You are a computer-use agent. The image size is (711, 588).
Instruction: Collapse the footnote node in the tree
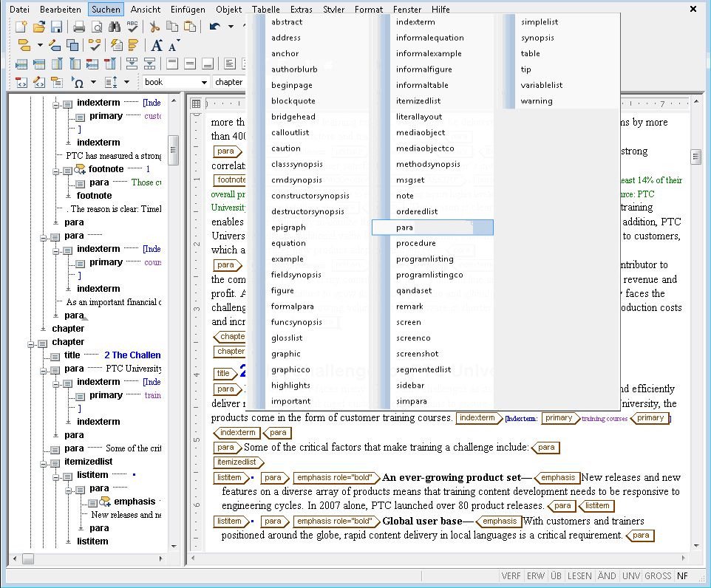55,172
